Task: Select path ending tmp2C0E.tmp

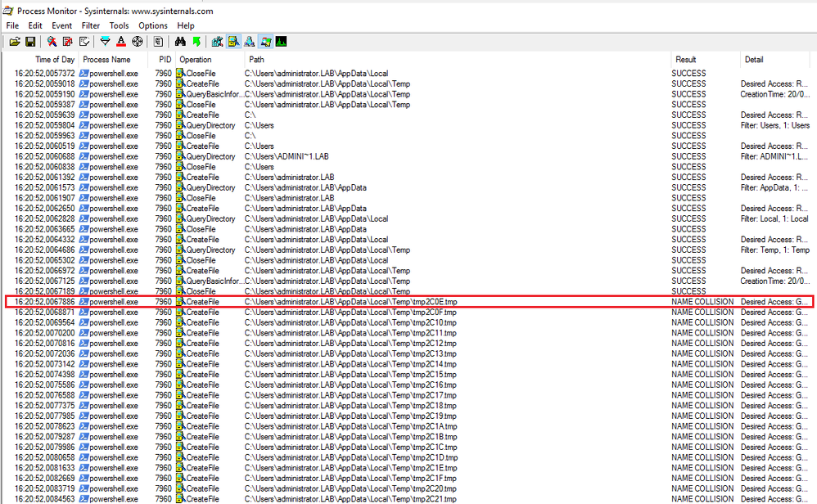Action: point(350,302)
